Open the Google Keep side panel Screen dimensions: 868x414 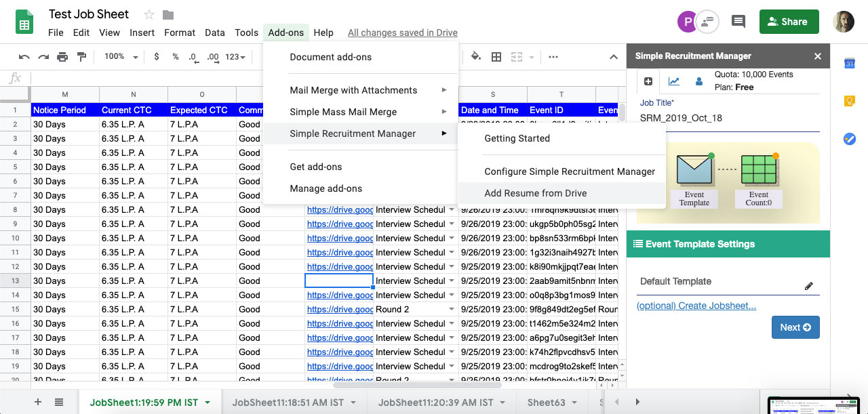tap(848, 101)
